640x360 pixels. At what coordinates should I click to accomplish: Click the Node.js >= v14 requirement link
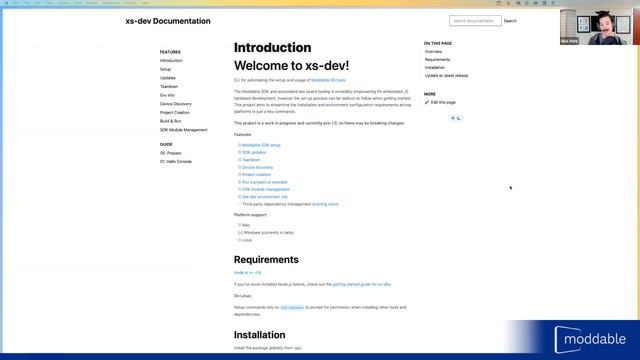(x=247, y=273)
